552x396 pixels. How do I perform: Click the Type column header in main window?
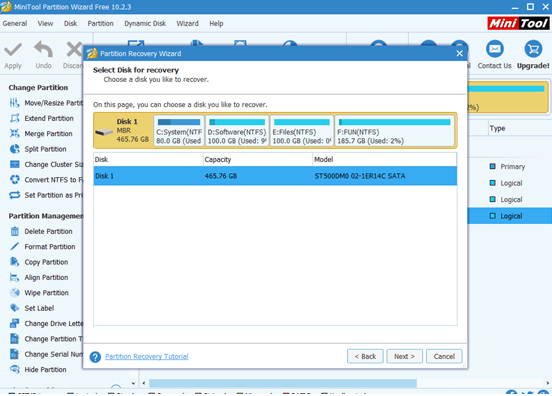tap(520, 128)
